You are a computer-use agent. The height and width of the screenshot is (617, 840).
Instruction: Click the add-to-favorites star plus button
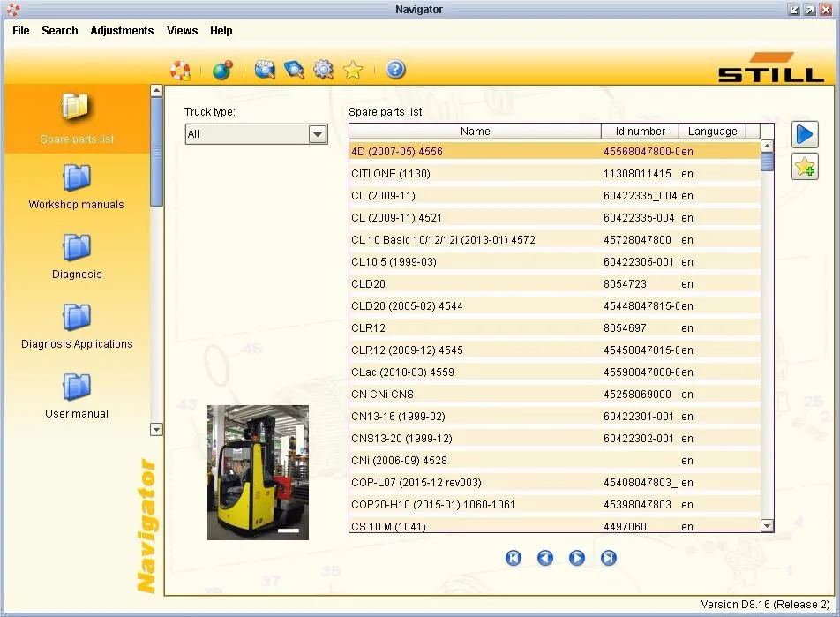pyautogui.click(x=805, y=167)
